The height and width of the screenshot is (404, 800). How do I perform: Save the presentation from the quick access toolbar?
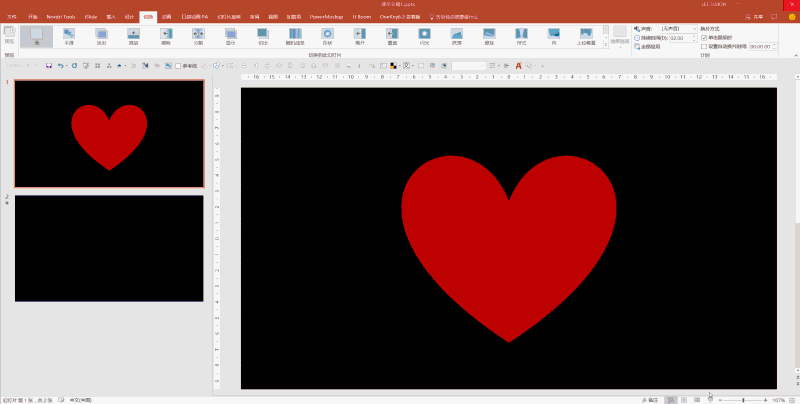49,66
